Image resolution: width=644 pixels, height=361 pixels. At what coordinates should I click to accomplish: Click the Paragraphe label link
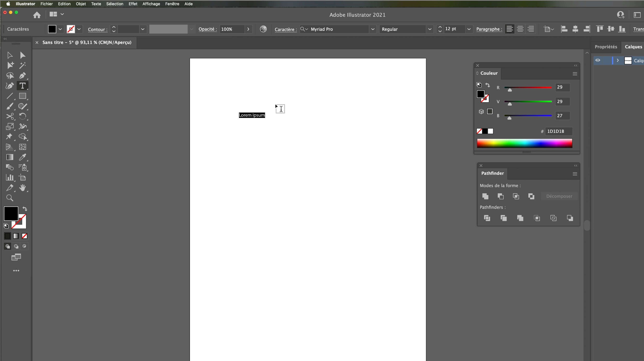(x=489, y=29)
